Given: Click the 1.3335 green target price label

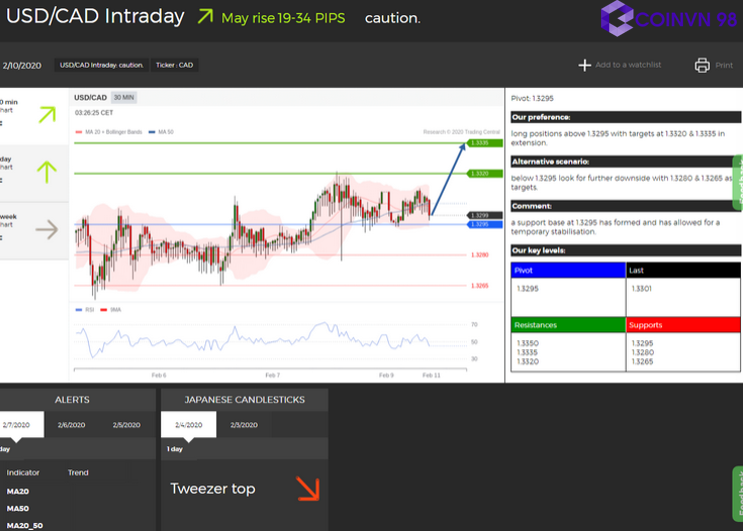Looking at the screenshot, I should 481,143.
